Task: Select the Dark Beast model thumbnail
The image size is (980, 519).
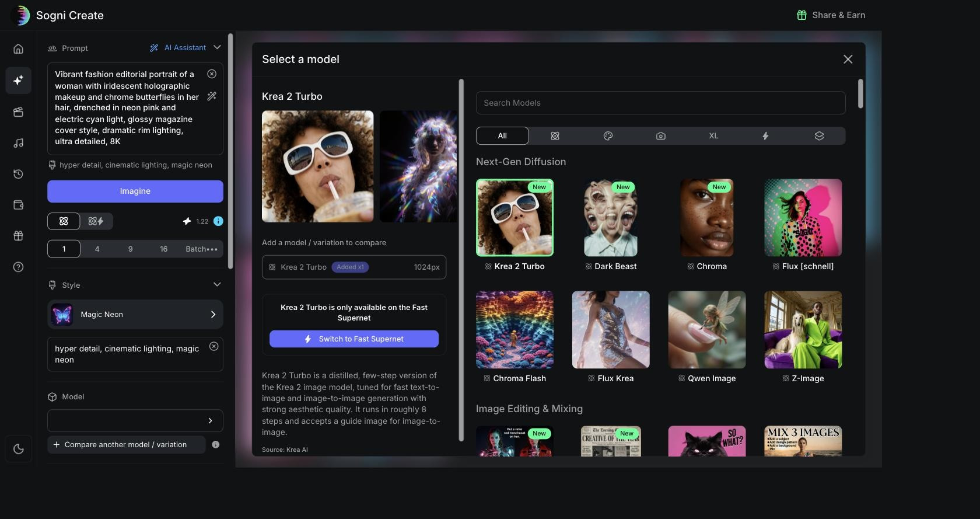Action: point(611,218)
